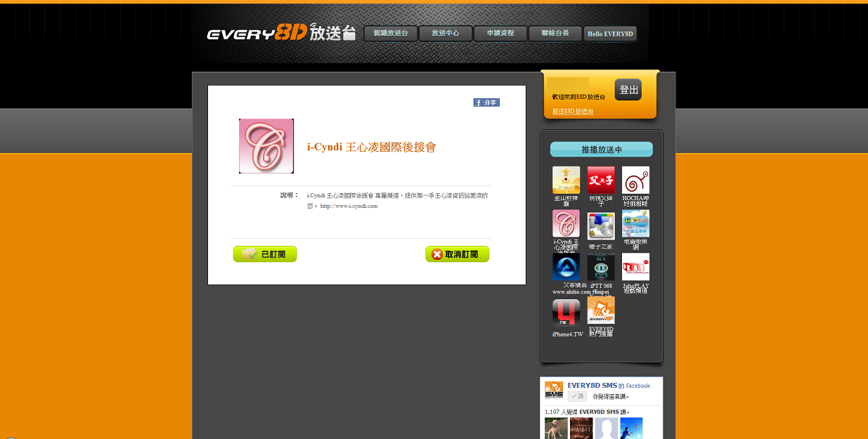Screen dimensions: 868x439
Task: Open the 地腳歡樂網 channel icon
Action: [x=635, y=224]
